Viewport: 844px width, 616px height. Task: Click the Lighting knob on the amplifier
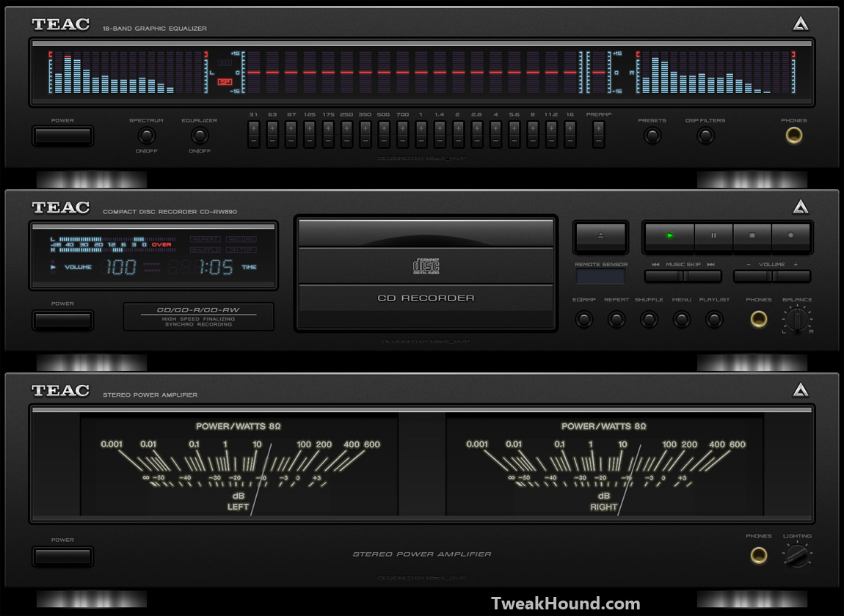point(797,555)
